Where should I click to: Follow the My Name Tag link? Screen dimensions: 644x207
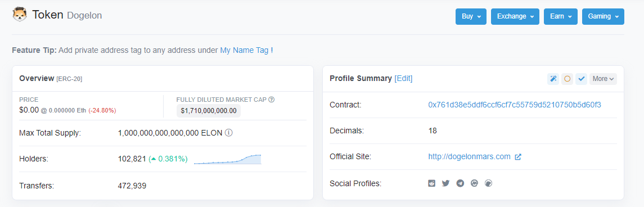coord(244,51)
